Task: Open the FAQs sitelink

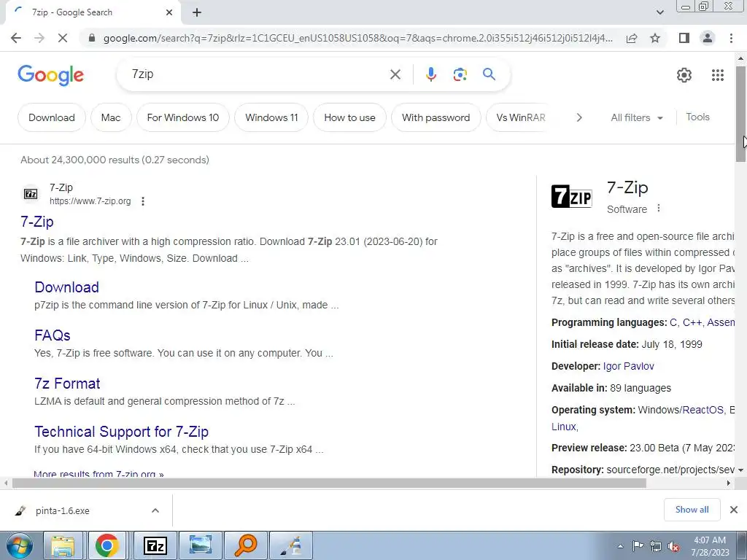Action: click(53, 335)
